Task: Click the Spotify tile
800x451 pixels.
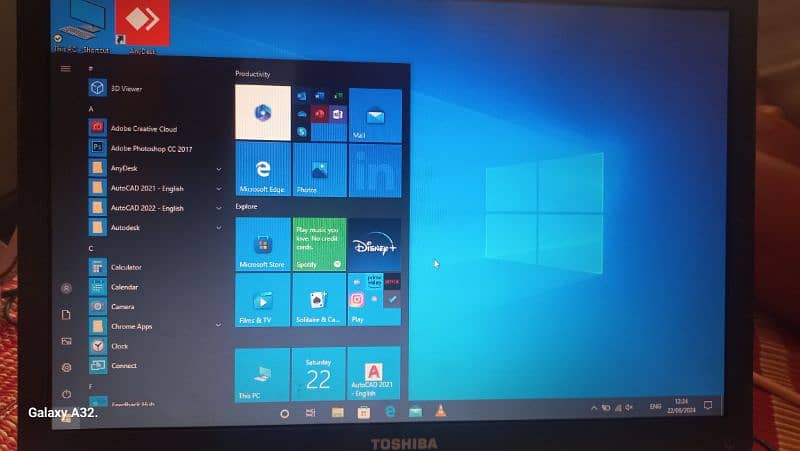Action: pyautogui.click(x=319, y=244)
